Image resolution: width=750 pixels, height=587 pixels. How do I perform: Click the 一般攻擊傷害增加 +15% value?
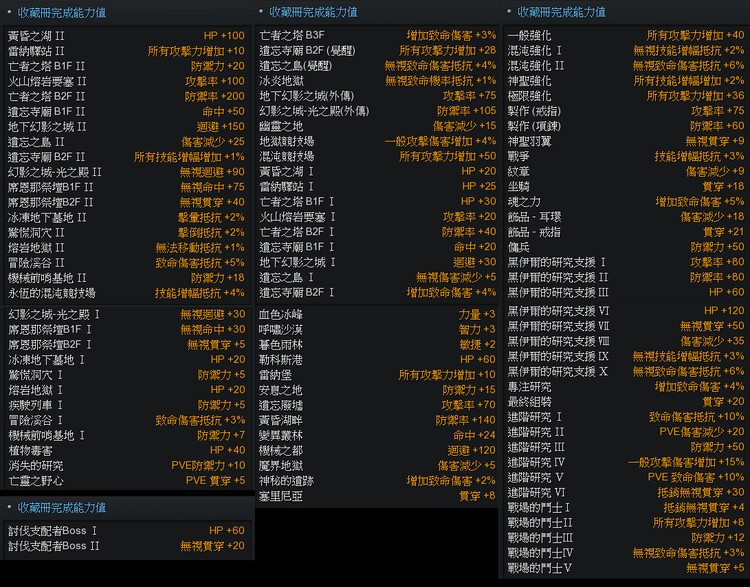pyautogui.click(x=686, y=462)
